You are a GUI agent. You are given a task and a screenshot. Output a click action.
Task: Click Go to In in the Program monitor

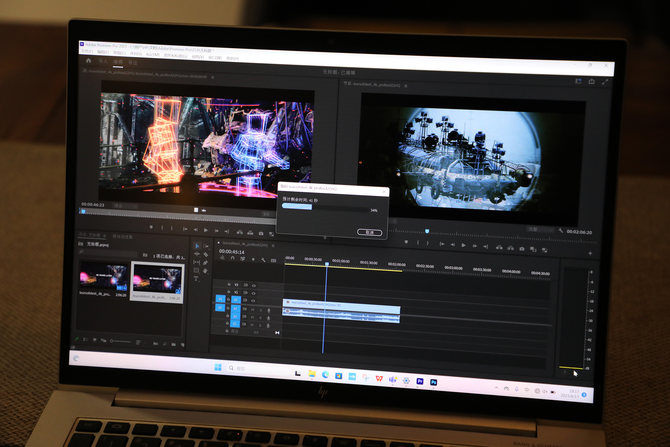[441, 244]
